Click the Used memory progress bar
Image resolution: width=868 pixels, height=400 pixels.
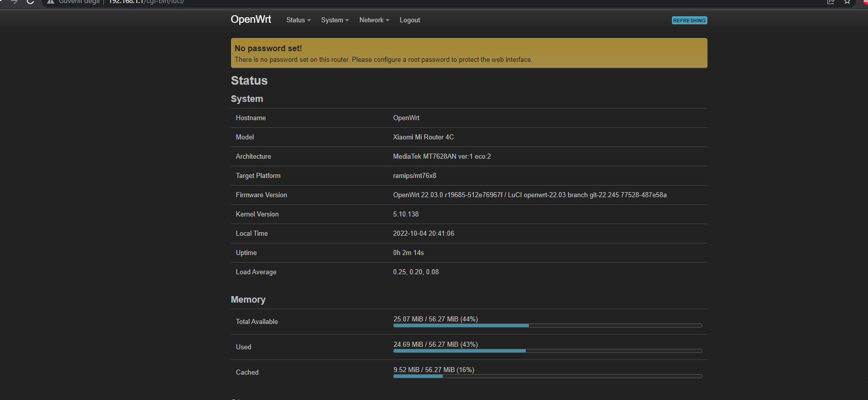(547, 351)
